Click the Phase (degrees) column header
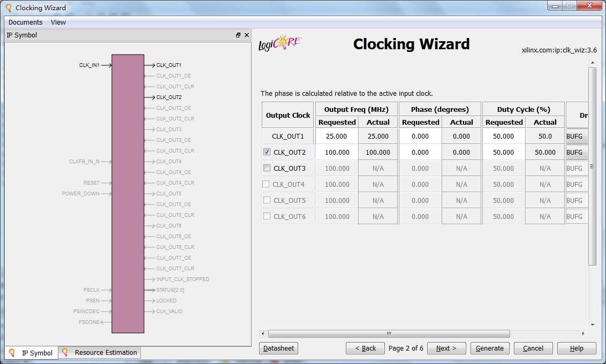Screen dimensions: 606x364 (440, 109)
